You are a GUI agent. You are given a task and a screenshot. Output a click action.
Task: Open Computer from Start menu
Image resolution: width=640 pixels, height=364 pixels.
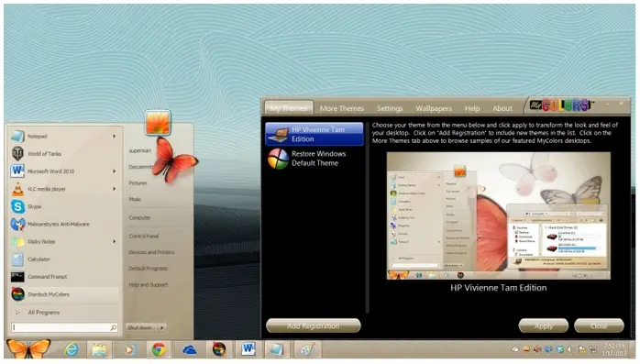click(139, 217)
